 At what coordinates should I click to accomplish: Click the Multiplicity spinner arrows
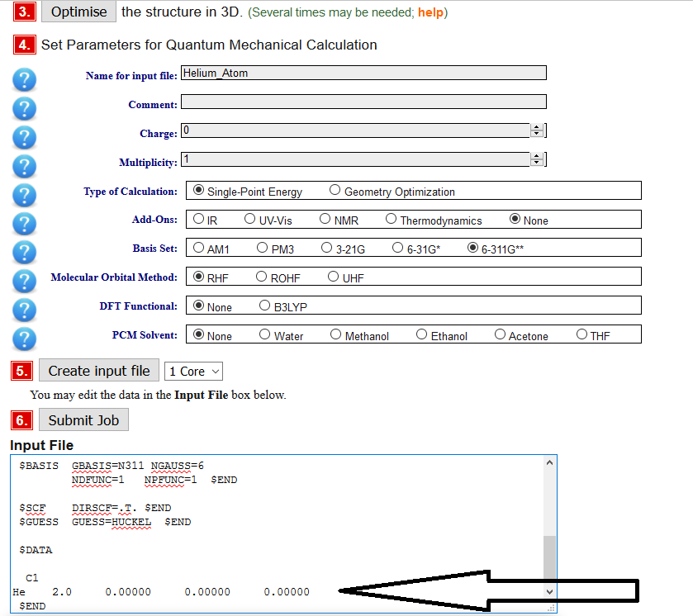[x=537, y=159]
